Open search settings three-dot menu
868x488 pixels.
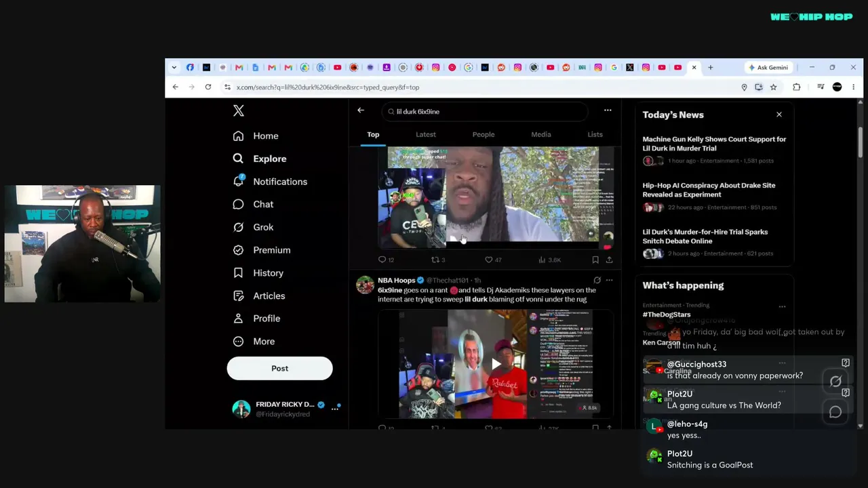608,110
